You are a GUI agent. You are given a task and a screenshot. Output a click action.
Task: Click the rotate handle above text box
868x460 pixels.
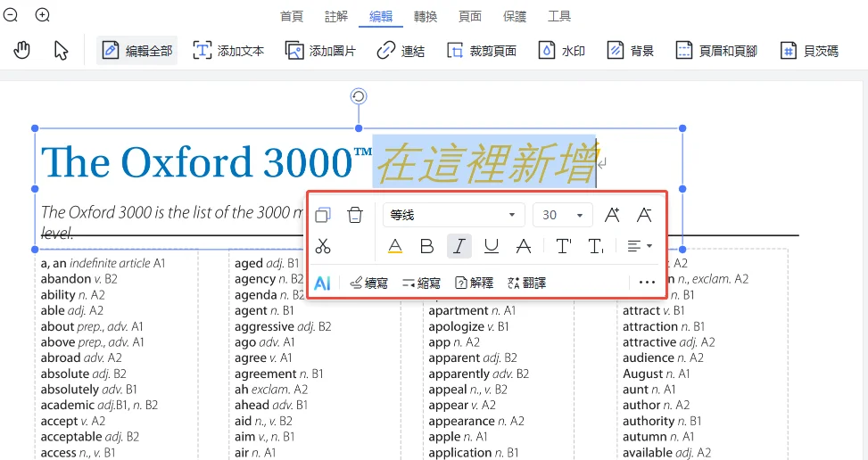pyautogui.click(x=359, y=96)
